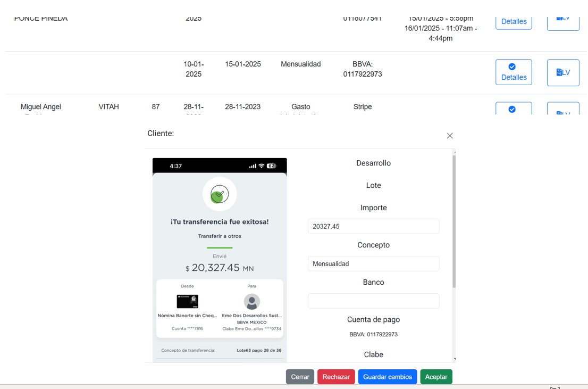588x389 pixels.
Task: Save edits with the Guardar cambios button
Action: pyautogui.click(x=387, y=377)
